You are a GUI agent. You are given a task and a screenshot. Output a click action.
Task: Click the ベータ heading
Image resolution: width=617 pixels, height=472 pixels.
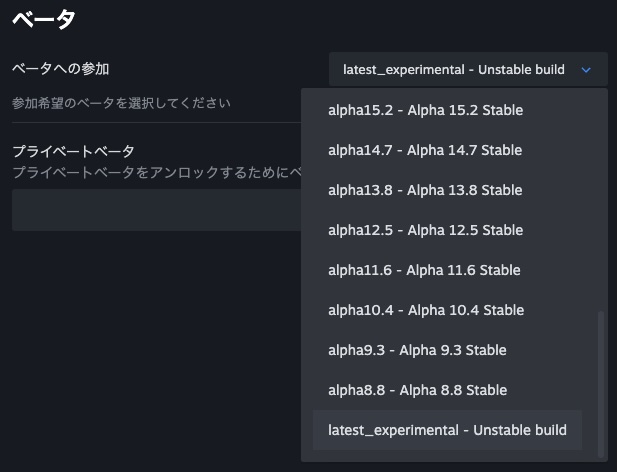pos(44,18)
